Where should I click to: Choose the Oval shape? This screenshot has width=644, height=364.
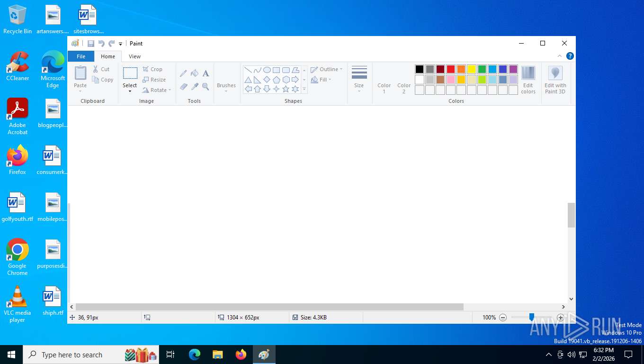point(267,70)
